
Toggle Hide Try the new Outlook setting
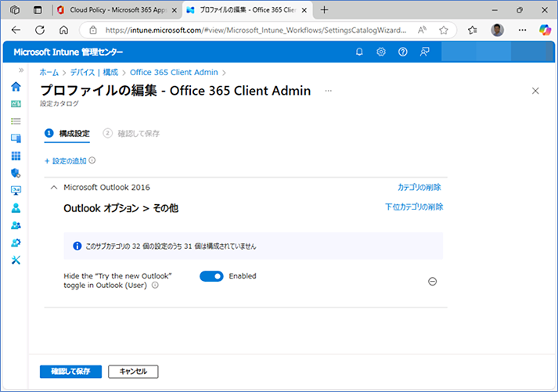coord(211,276)
